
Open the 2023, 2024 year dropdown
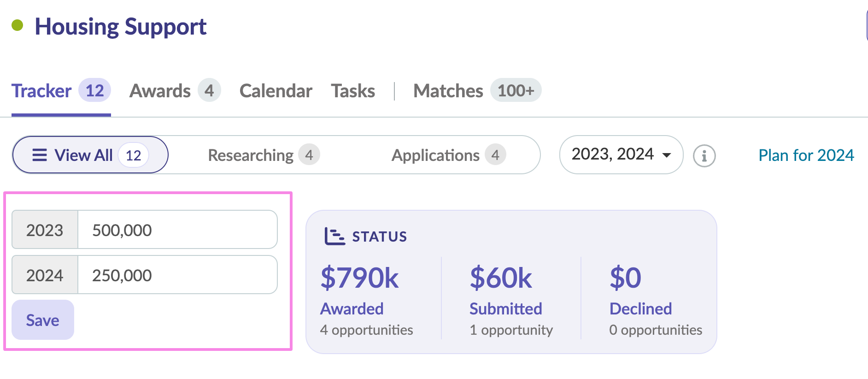(x=620, y=154)
